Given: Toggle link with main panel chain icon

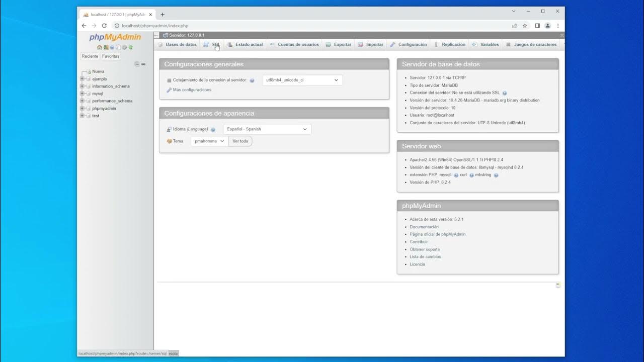Looking at the screenshot, I should point(143,64).
